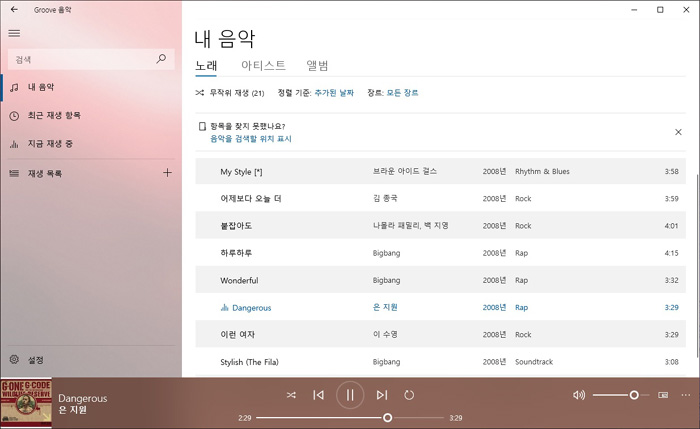Switch to the 아티스트 tab
Image resolution: width=700 pixels, height=429 pixels.
(263, 66)
